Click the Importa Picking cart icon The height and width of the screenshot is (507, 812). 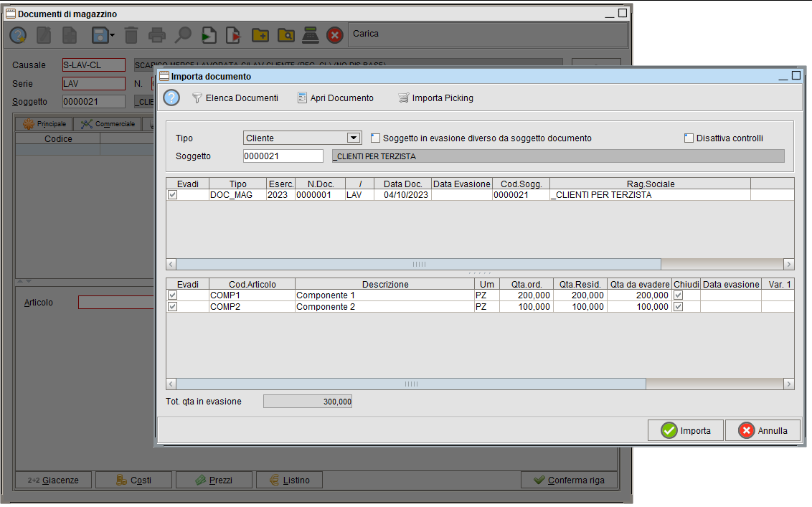[404, 98]
